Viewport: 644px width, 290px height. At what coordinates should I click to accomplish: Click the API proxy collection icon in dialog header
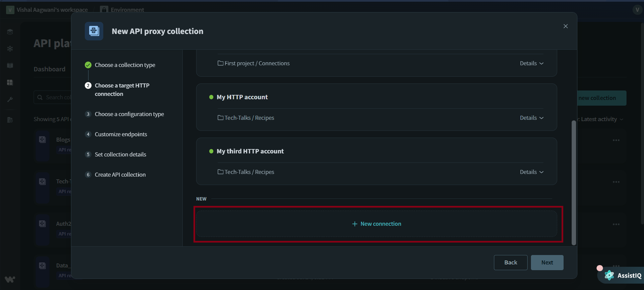click(94, 31)
